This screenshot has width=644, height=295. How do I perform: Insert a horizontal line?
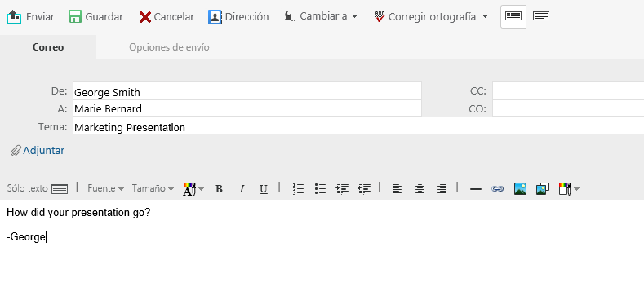click(475, 189)
